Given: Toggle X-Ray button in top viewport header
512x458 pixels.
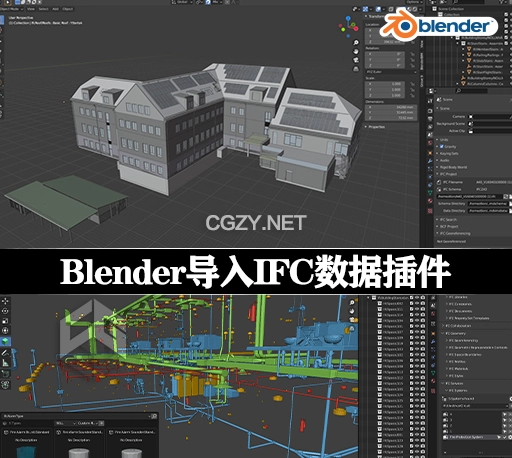Looking at the screenshot, I should coord(392,9).
